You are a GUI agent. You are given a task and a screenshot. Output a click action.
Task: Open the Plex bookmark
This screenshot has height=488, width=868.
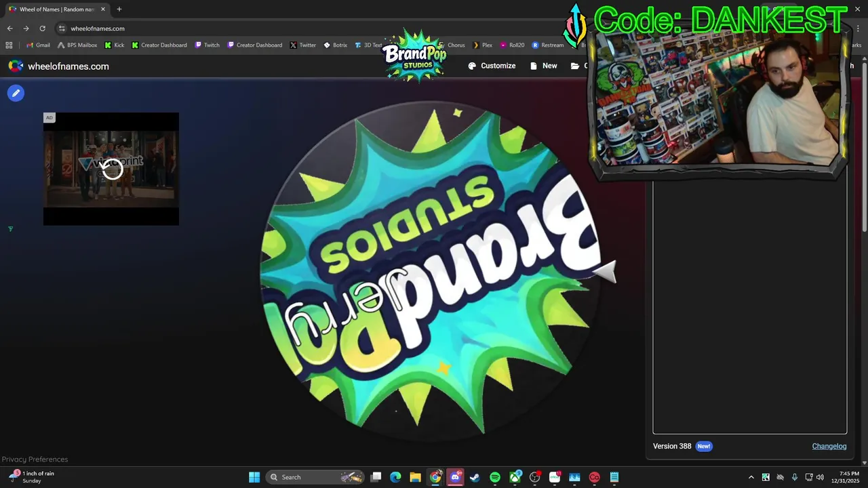[482, 45]
